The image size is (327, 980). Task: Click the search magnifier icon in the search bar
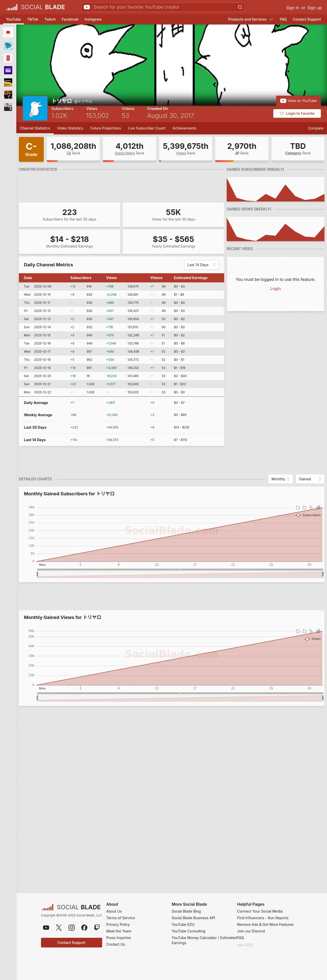pos(240,7)
